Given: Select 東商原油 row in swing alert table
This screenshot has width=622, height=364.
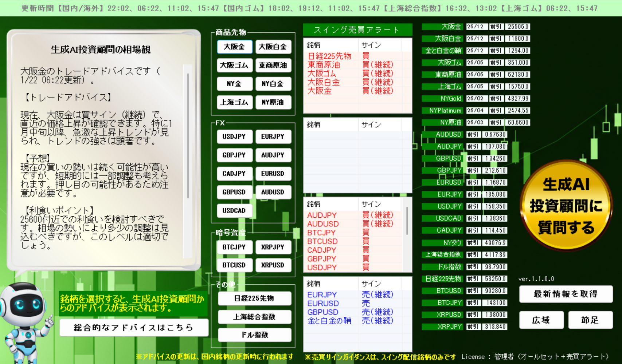Looking at the screenshot, I should pyautogui.click(x=353, y=65).
